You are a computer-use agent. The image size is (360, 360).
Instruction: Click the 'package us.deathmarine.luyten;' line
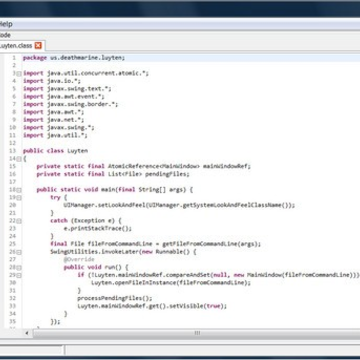click(74, 58)
